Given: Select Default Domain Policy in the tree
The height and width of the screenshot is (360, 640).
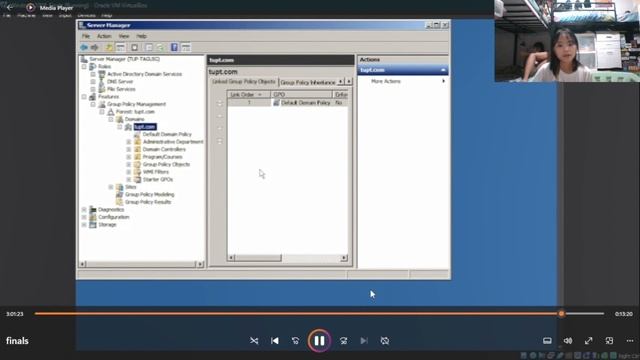Looking at the screenshot, I should (x=167, y=134).
